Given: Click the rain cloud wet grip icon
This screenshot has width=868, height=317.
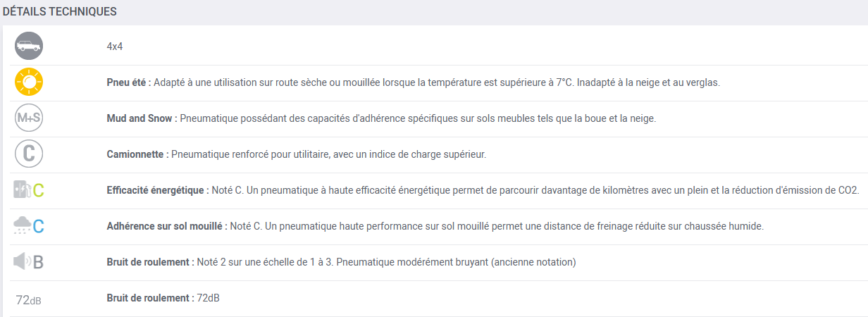Looking at the screenshot, I should coord(22,226).
